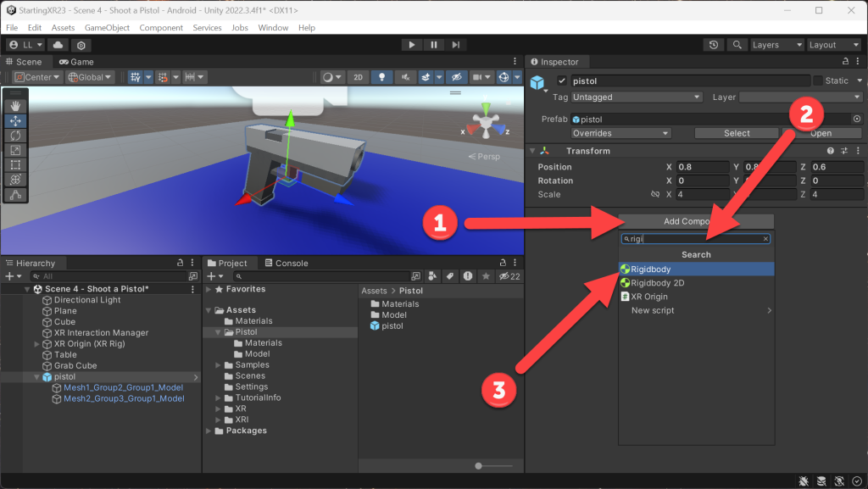This screenshot has height=489, width=868.
Task: Open the account LL dropdown
Action: [x=25, y=45]
